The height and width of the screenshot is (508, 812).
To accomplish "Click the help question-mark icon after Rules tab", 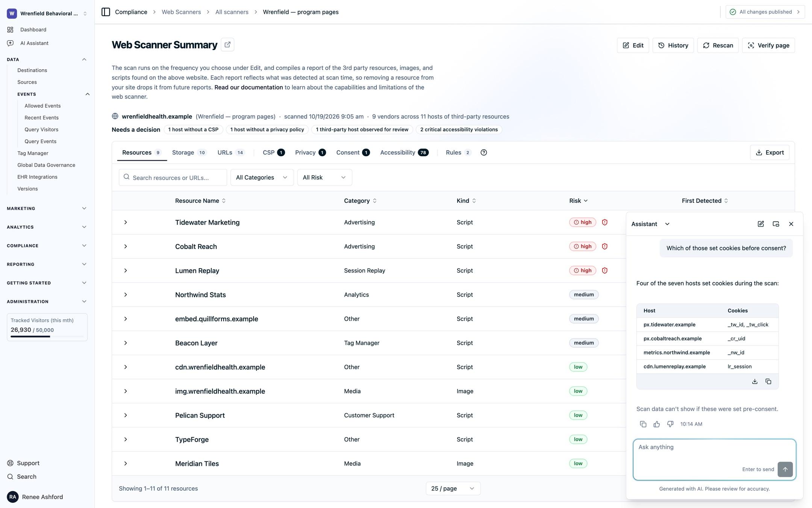I will [484, 152].
